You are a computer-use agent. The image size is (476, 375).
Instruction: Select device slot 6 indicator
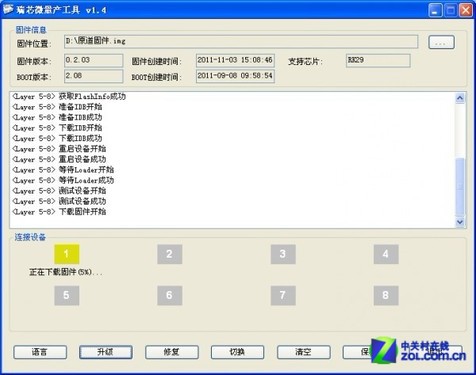(170, 295)
